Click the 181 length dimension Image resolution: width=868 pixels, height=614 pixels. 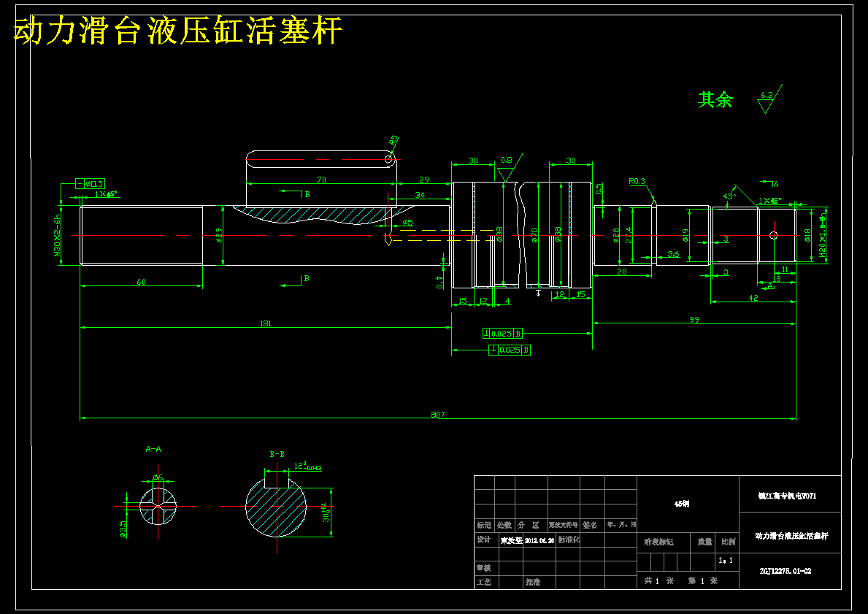pyautogui.click(x=266, y=323)
